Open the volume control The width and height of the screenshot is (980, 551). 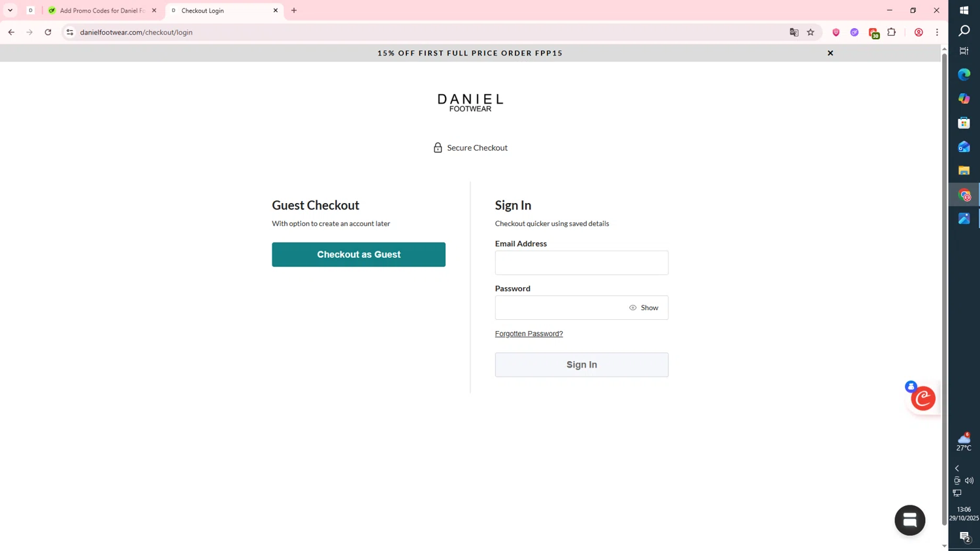970,480
